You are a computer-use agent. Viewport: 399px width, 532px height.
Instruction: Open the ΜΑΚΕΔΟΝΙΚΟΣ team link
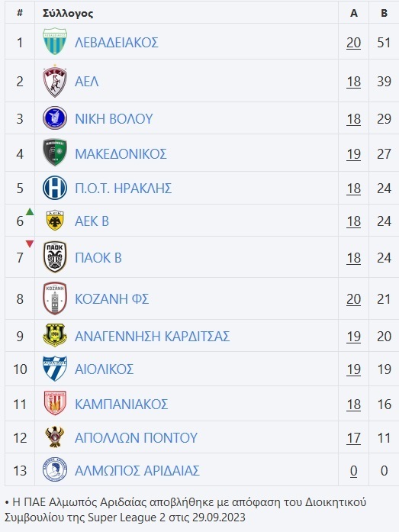click(x=121, y=154)
